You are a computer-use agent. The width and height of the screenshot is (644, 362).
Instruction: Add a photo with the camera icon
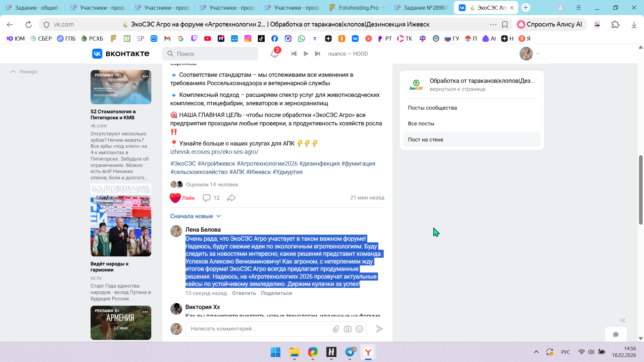click(347, 329)
